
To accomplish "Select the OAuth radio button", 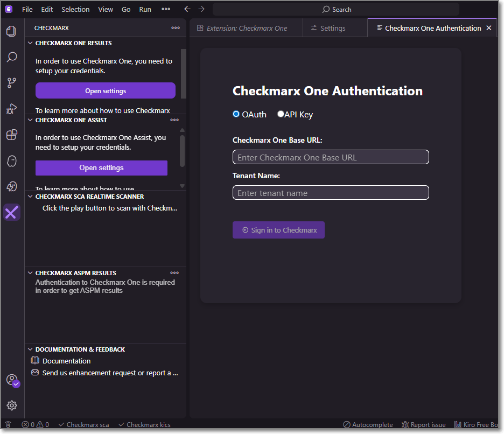I will tap(236, 114).
